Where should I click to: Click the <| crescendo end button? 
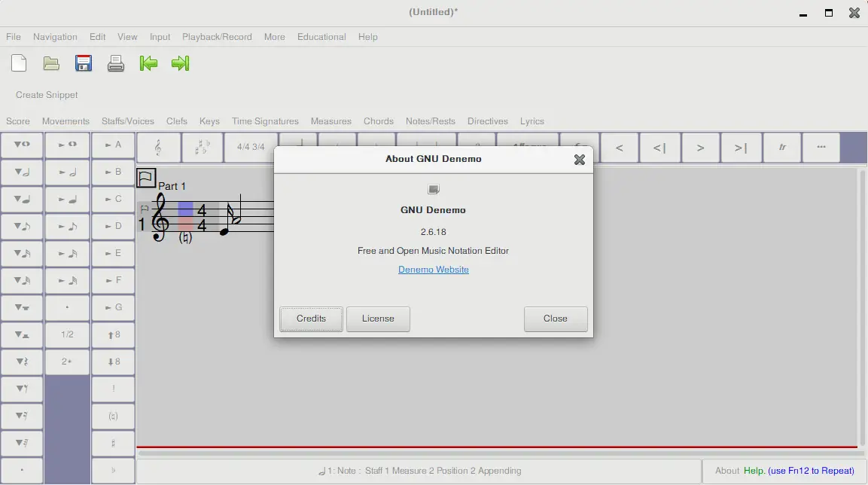[659, 148]
